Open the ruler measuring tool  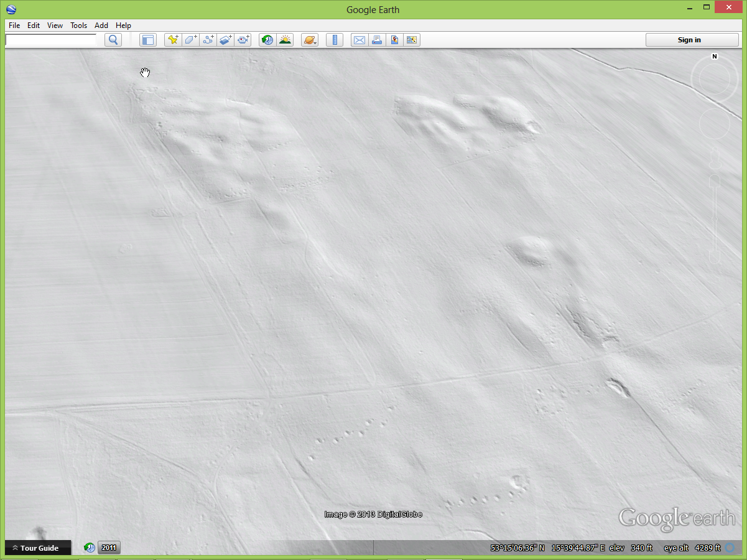coord(335,40)
